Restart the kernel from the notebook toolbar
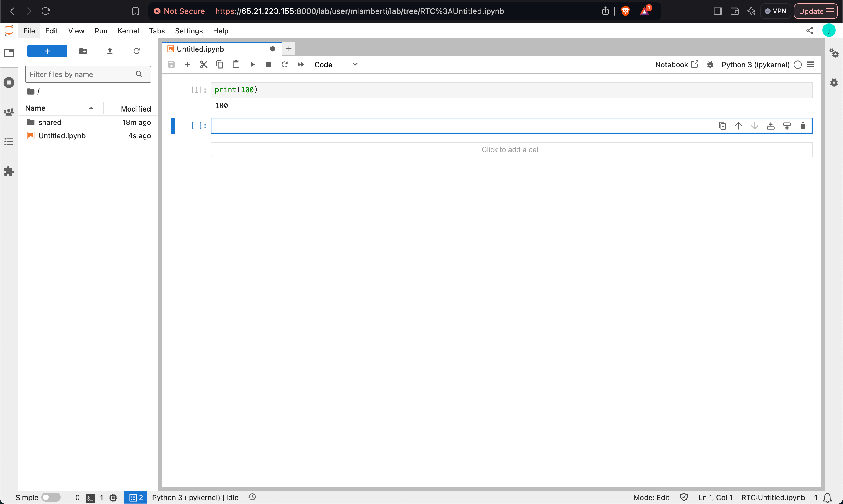Viewport: 843px width, 504px height. coord(285,64)
